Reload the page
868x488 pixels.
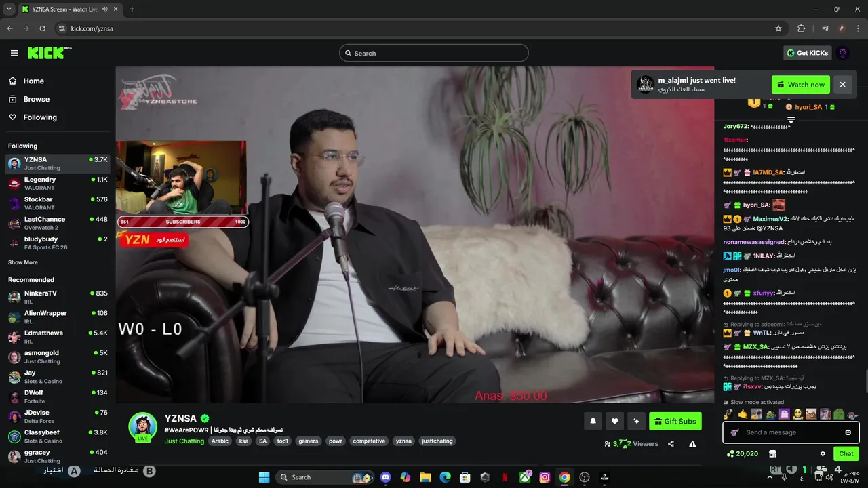[x=42, y=28]
